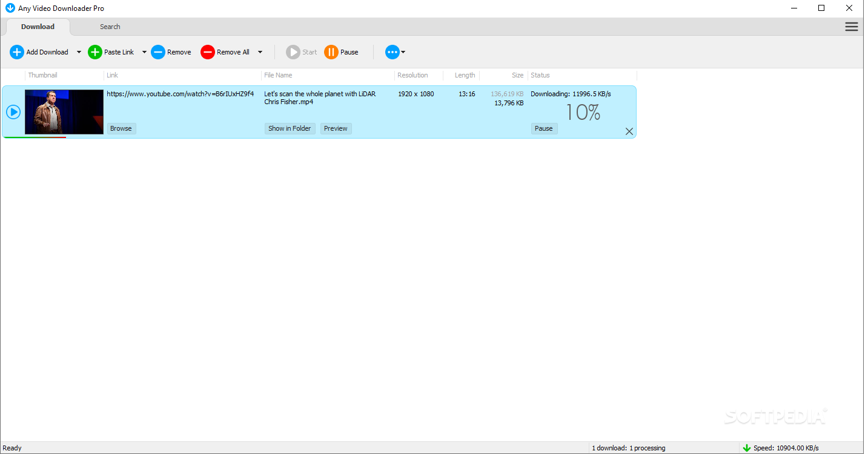Click the green download progress bar

click(x=35, y=137)
